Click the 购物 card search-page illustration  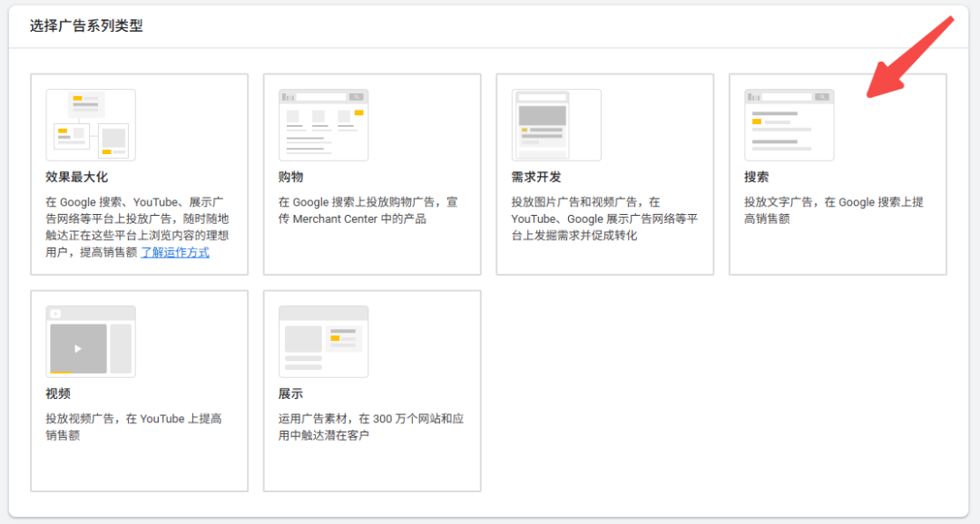coord(322,124)
